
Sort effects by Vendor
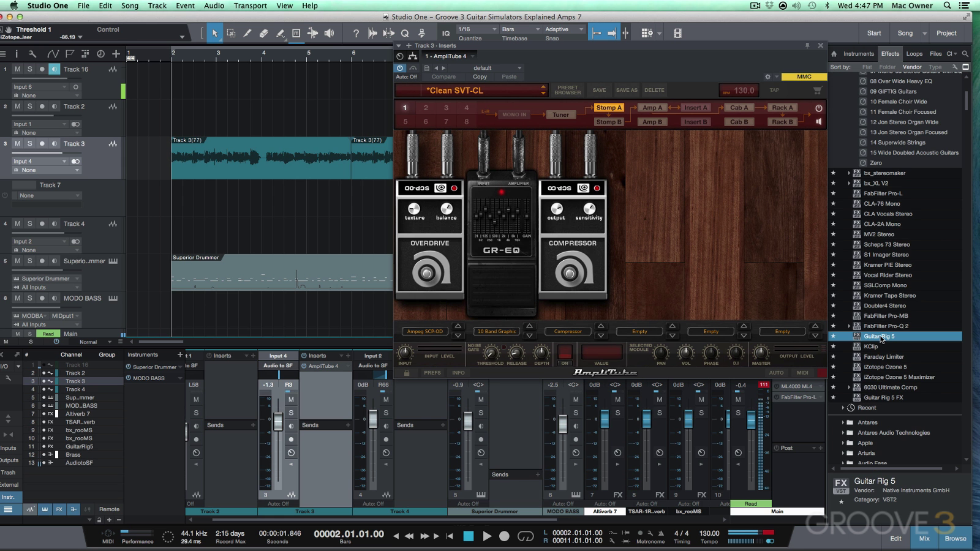(912, 67)
